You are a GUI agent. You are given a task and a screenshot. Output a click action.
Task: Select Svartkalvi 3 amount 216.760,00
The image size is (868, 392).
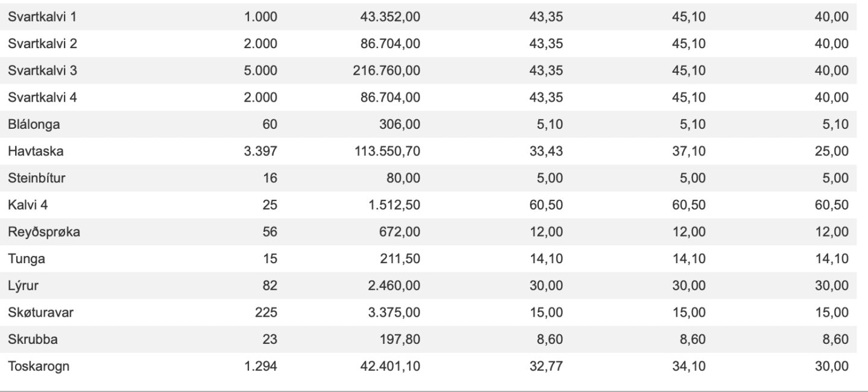point(386,70)
